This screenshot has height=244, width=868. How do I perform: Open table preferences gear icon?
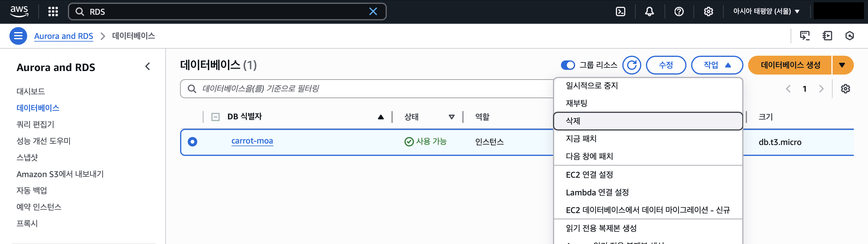845,88
